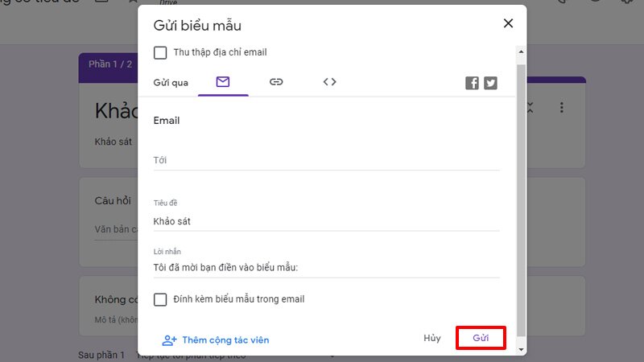
Task: Collapse the section using chevron icon
Action: click(530, 108)
